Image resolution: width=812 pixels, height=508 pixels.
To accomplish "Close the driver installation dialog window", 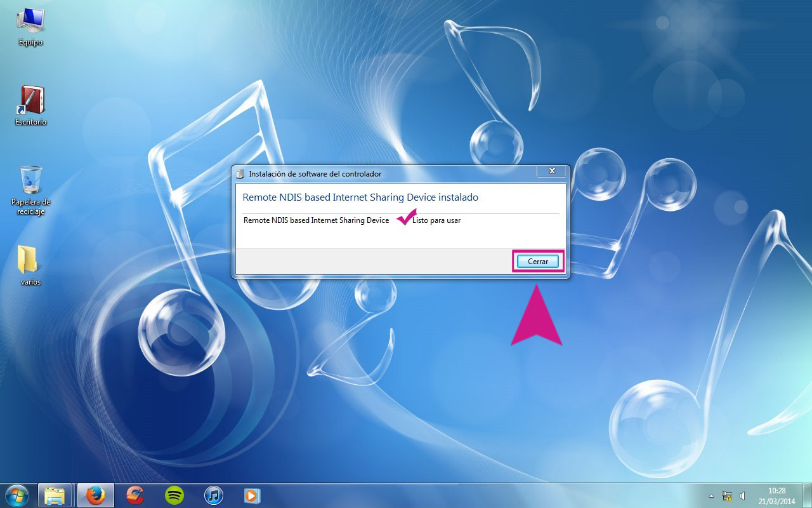I will tap(552, 171).
